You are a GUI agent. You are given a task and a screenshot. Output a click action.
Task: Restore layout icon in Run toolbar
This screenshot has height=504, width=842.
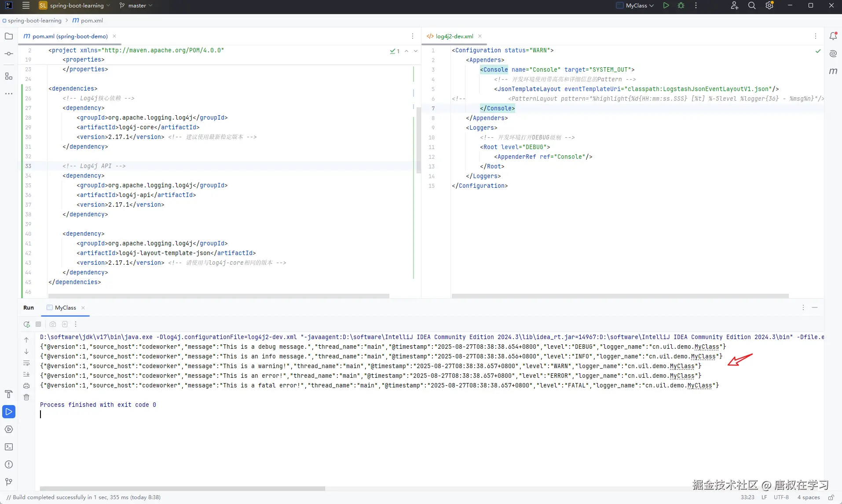(x=65, y=324)
